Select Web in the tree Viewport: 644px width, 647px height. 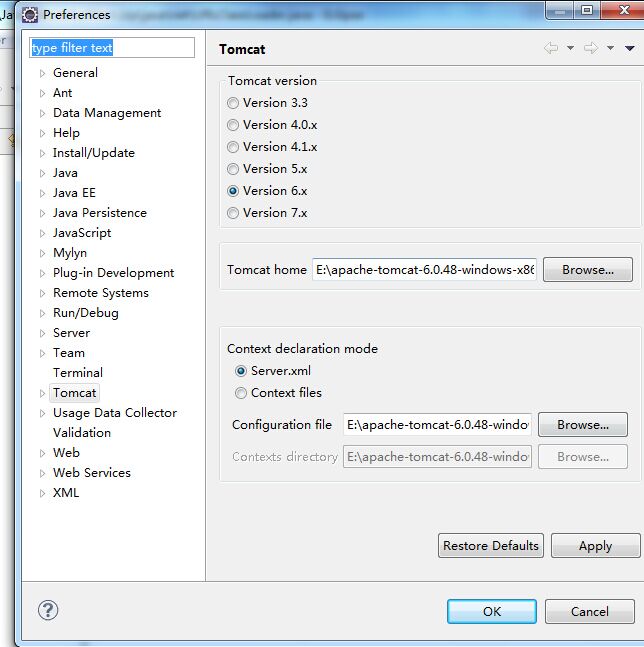(66, 453)
